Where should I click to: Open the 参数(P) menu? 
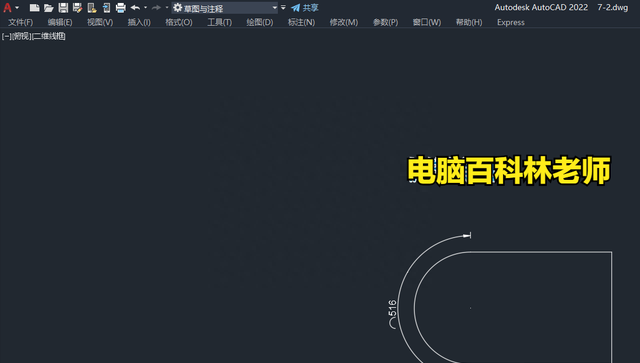pyautogui.click(x=385, y=22)
